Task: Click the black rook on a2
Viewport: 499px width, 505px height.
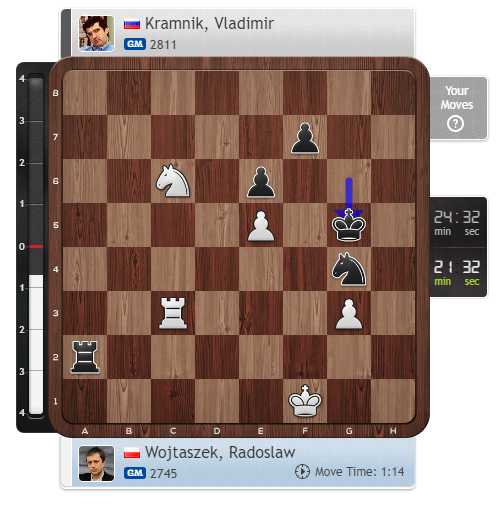Action: coord(85,357)
